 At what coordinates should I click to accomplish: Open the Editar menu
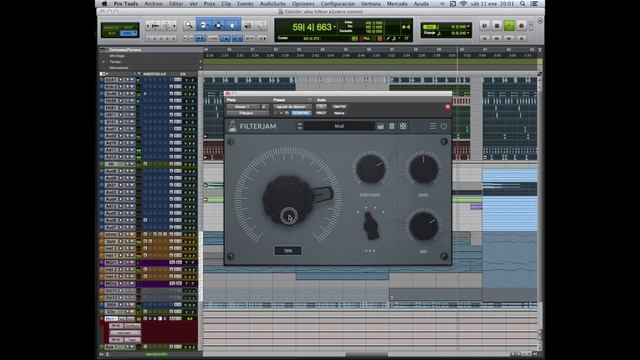[x=176, y=4]
